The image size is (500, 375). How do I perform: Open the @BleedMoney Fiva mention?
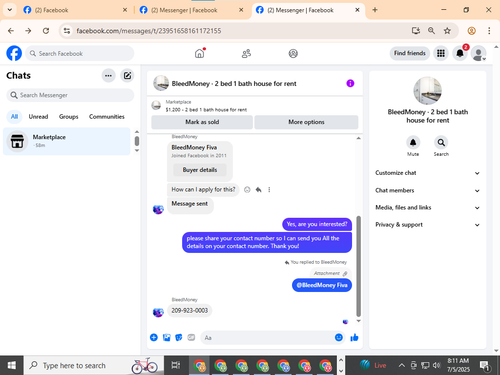pyautogui.click(x=322, y=285)
